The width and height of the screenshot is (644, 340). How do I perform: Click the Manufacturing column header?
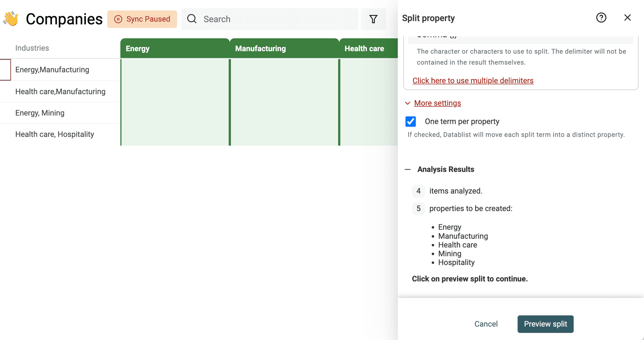tap(261, 48)
